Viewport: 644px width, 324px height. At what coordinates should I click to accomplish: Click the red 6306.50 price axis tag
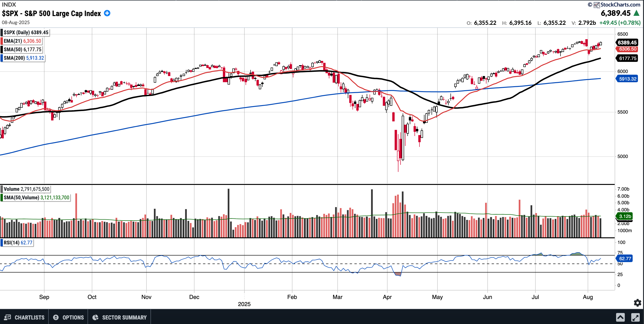[x=627, y=49]
